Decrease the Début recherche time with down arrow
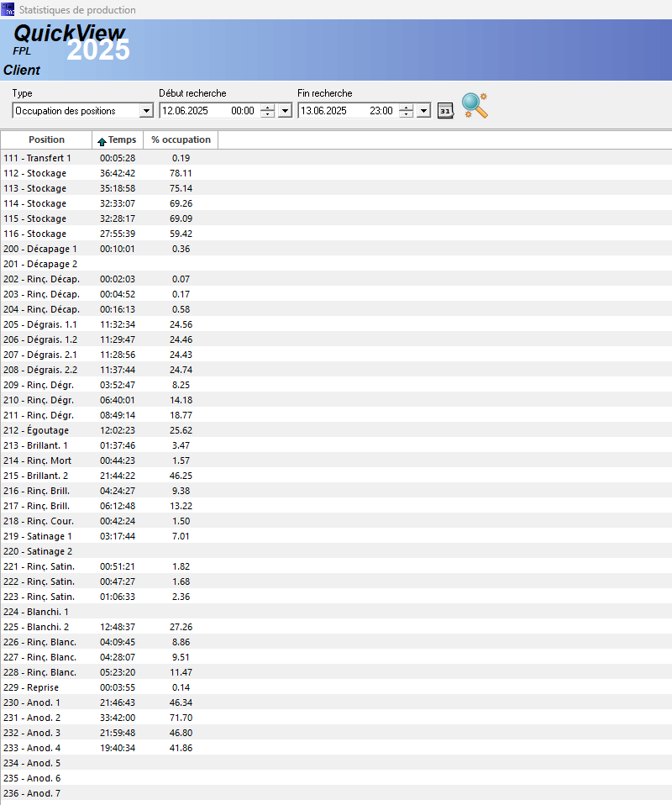The image size is (672, 805). point(267,114)
